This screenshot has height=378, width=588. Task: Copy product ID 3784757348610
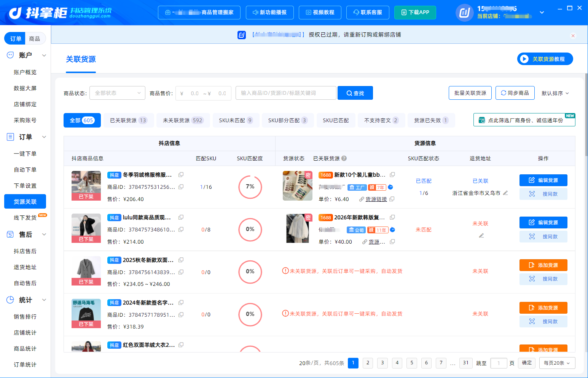point(181,230)
